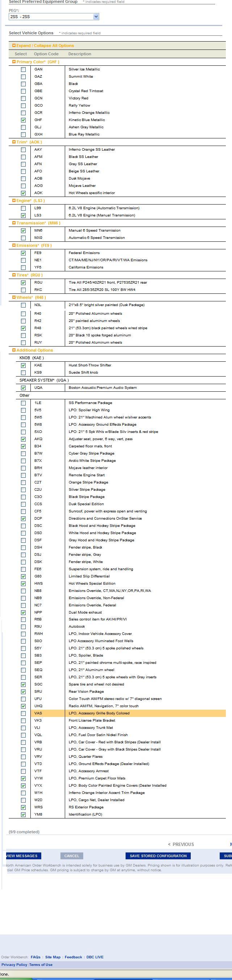Check AFM Black SS Leather trim
The height and width of the screenshot is (980, 232).
tap(23, 157)
